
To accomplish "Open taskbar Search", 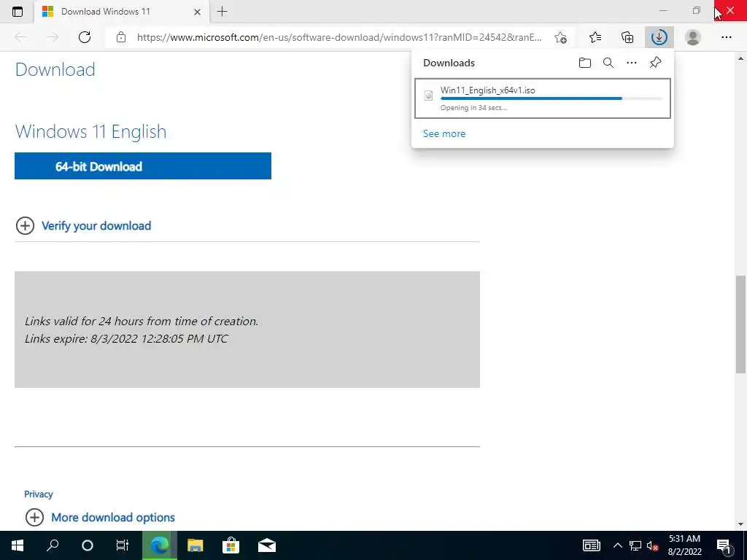I will pyautogui.click(x=53, y=545).
